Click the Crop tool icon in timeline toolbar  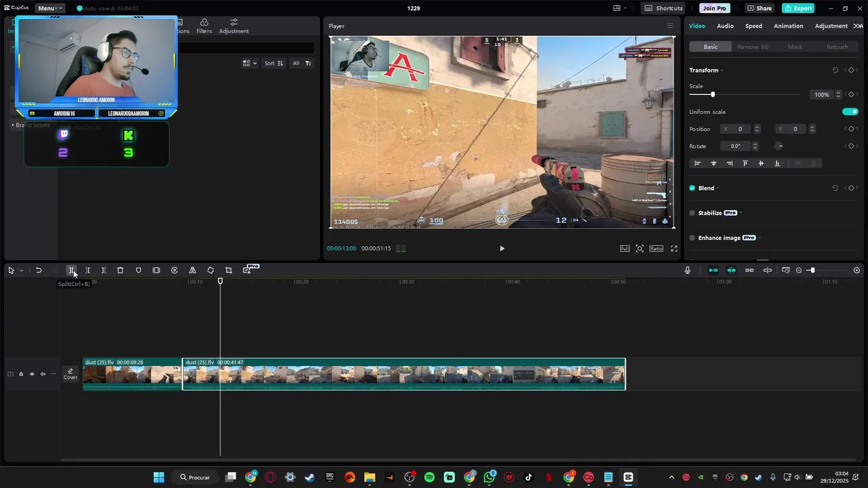[x=229, y=270]
